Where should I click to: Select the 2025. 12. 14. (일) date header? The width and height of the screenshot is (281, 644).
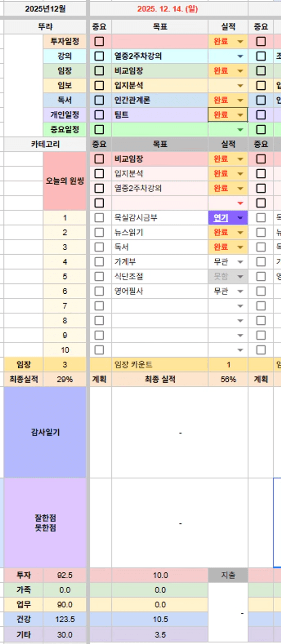tap(168, 9)
